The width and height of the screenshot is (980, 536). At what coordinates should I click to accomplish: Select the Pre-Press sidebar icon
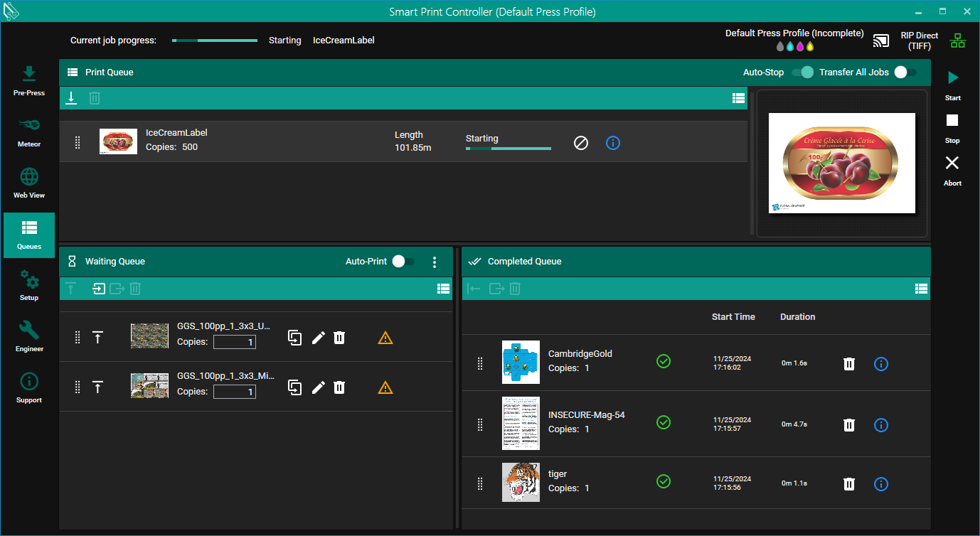coord(28,80)
